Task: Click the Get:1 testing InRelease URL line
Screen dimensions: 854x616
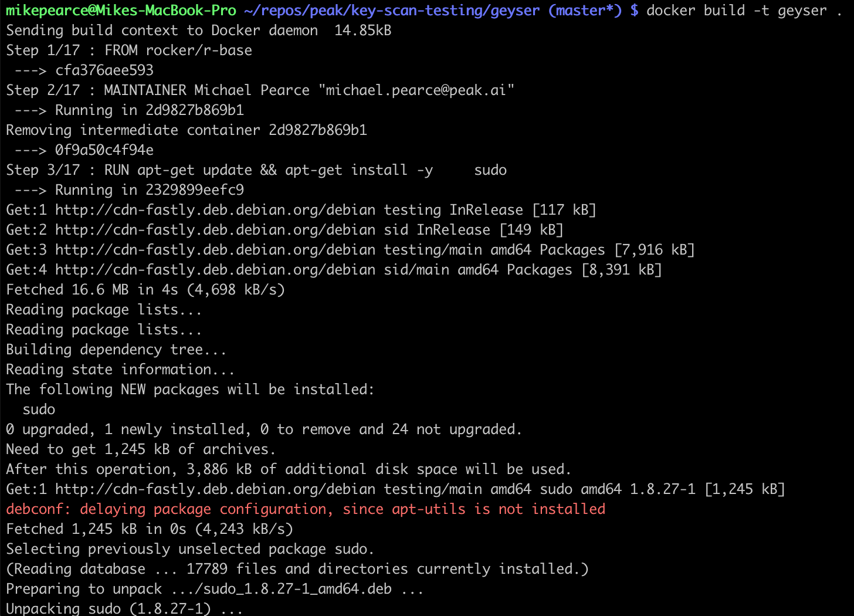Action: tap(301, 210)
